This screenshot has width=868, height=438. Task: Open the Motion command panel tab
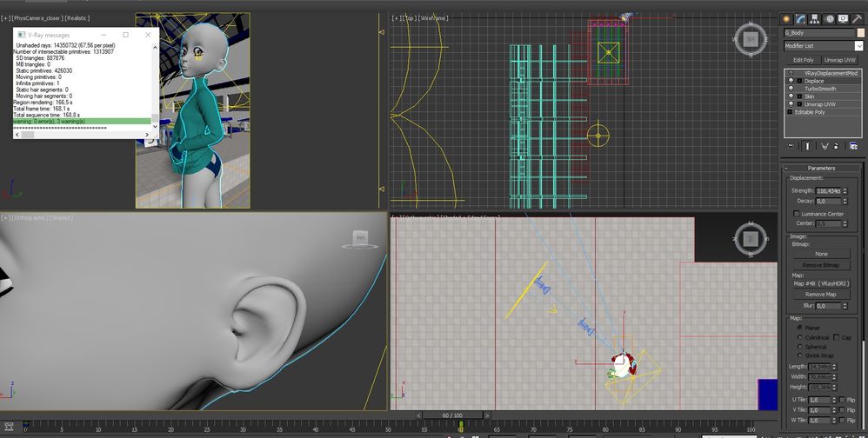(x=829, y=19)
